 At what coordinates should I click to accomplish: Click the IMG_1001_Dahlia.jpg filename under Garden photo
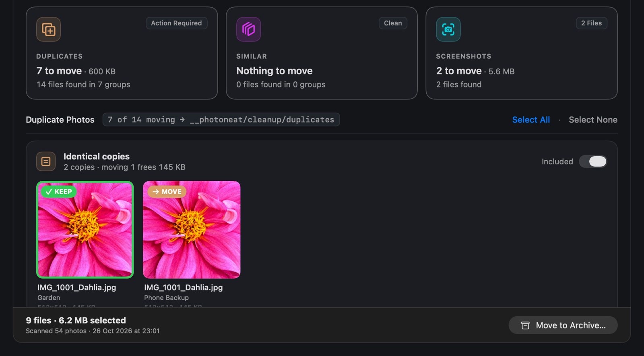(x=77, y=287)
